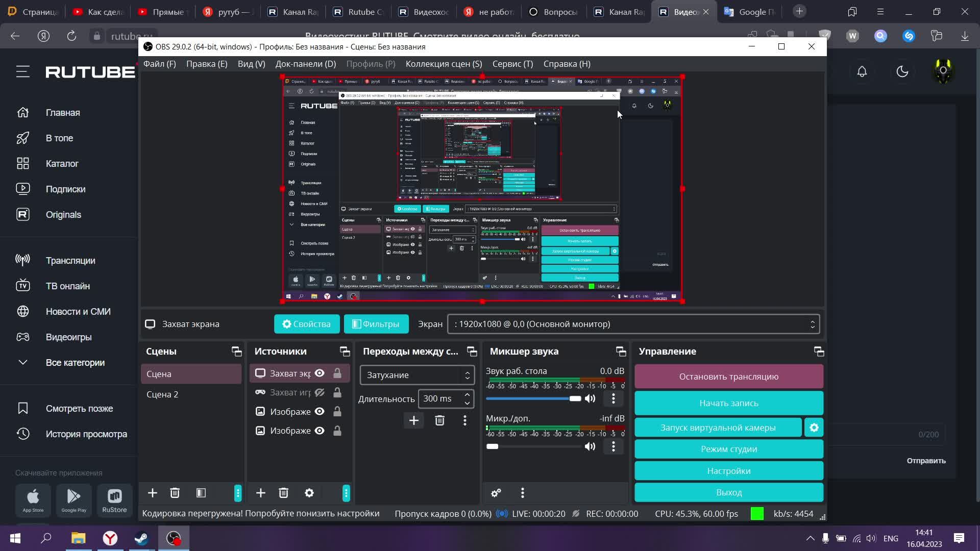Mute Звук раб. стола speaker
Viewport: 980px width, 551px height.
point(590,398)
